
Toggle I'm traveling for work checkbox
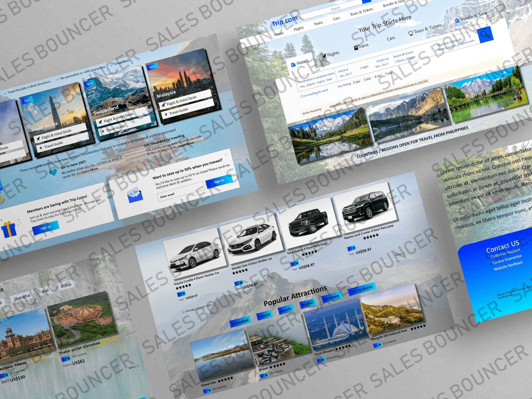[301, 97]
